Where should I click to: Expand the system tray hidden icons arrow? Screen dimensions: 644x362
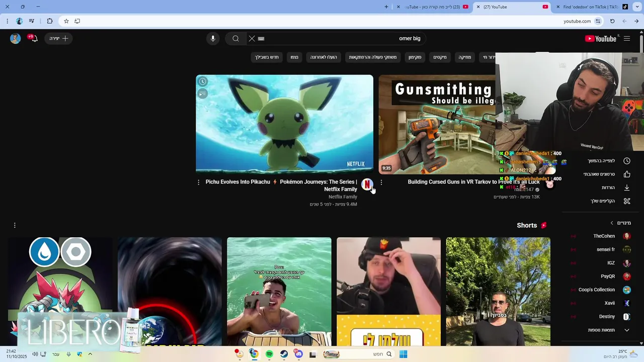(90, 354)
